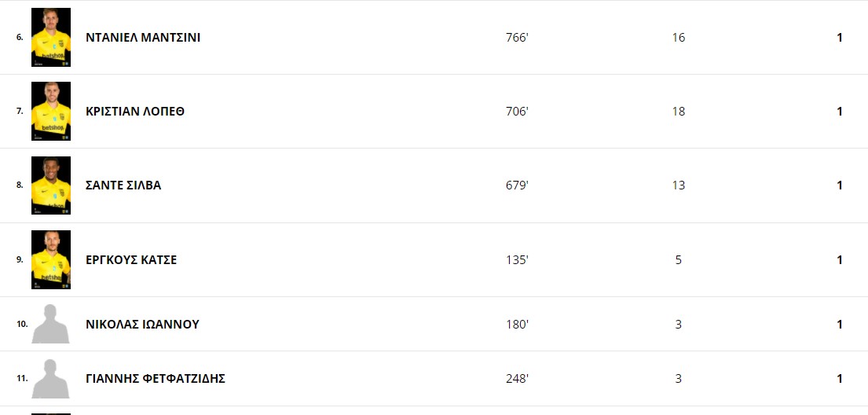
Task: Click the 706' minutes value for Λόπεθ
Action: point(517,112)
